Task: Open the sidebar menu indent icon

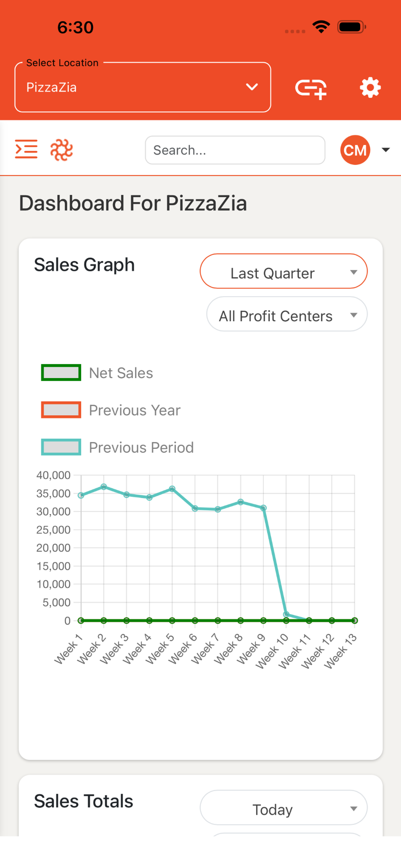Action: click(x=26, y=149)
